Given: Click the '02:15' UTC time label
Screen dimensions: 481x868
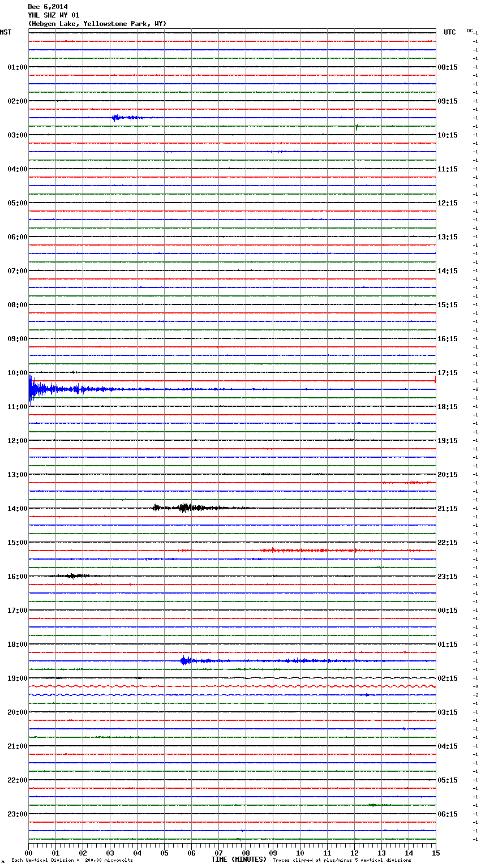Looking at the screenshot, I should tap(448, 678).
